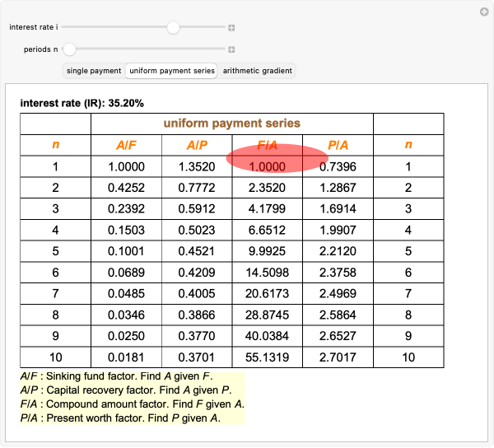Select the F/A value 55.1319 cell

point(268,358)
